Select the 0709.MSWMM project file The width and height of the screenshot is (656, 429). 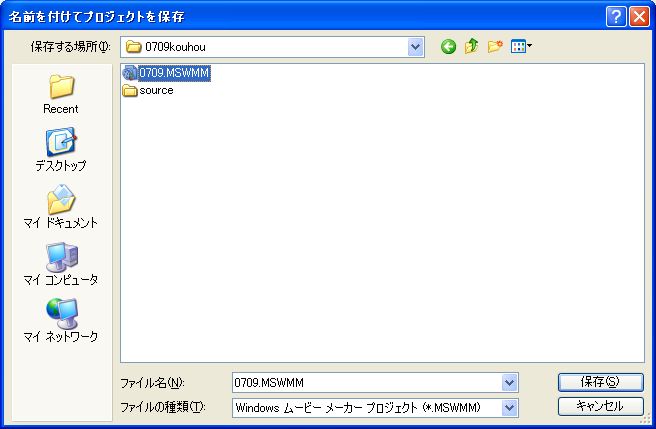point(174,73)
